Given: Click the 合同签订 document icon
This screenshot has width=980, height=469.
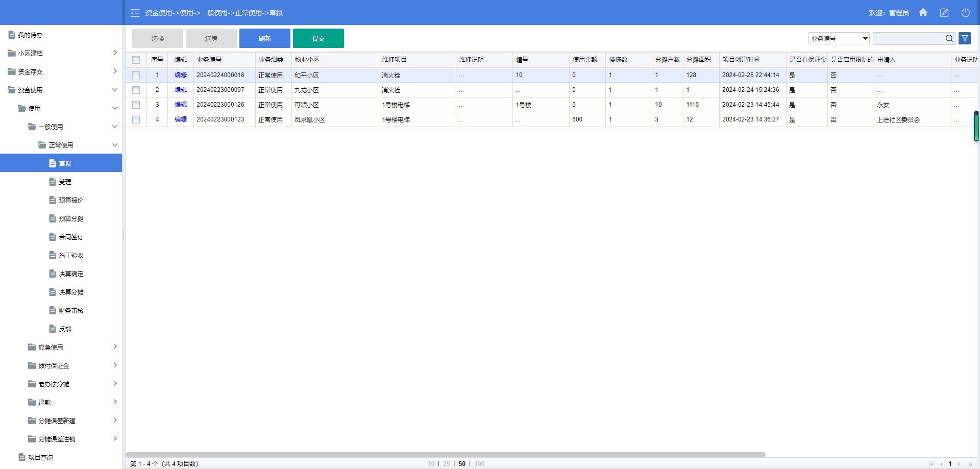Looking at the screenshot, I should click(x=53, y=237).
